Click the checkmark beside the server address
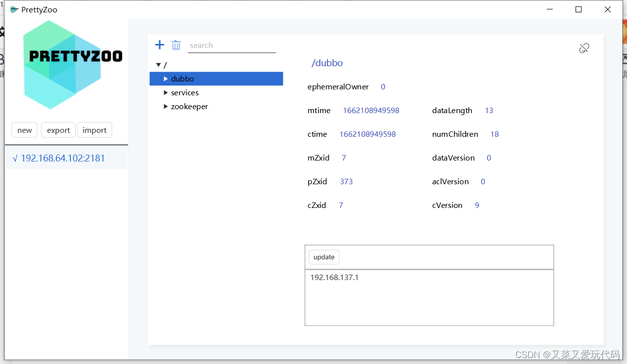The width and height of the screenshot is (627, 364). pos(15,158)
